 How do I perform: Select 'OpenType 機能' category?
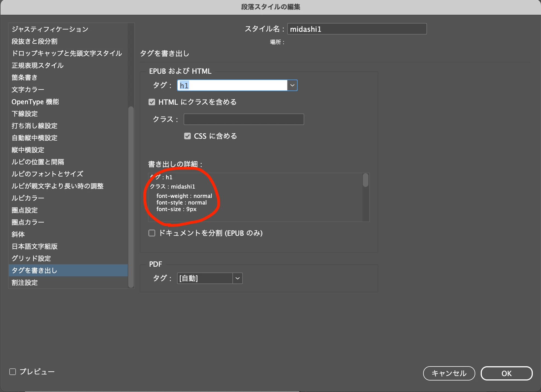click(35, 102)
